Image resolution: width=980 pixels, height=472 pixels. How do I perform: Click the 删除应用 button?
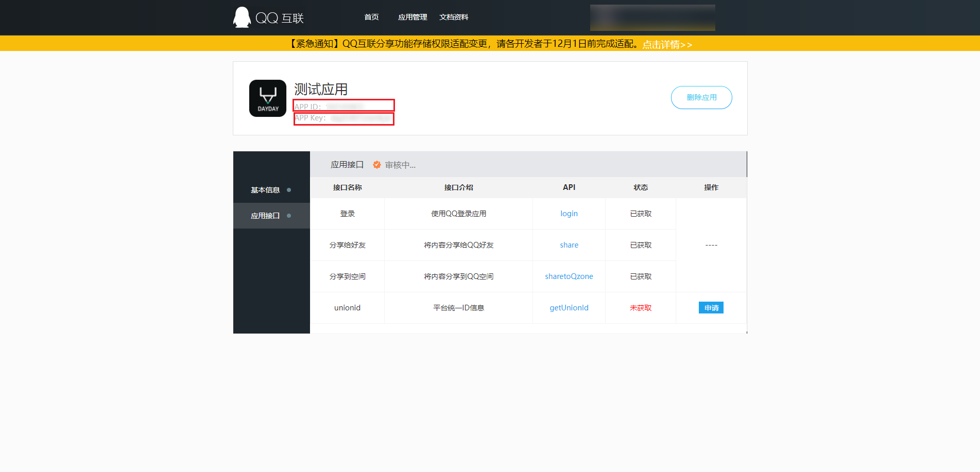coord(701,97)
